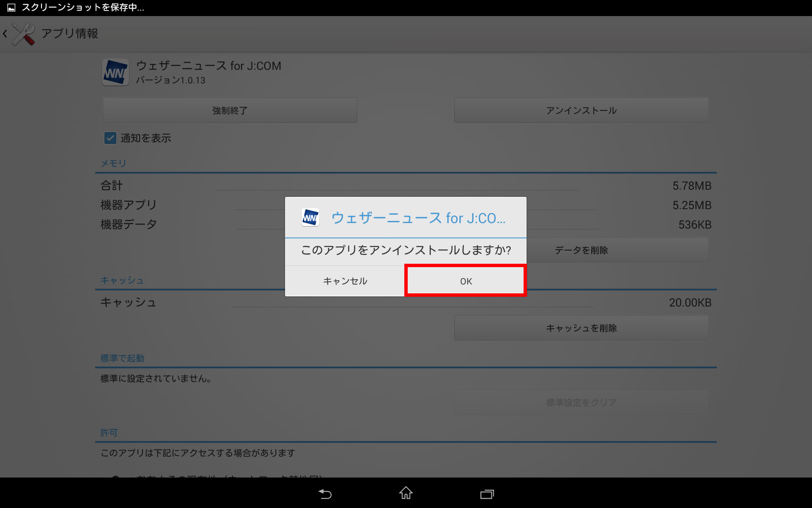
Task: Tap the 機器データ row label
Action: [x=129, y=224]
